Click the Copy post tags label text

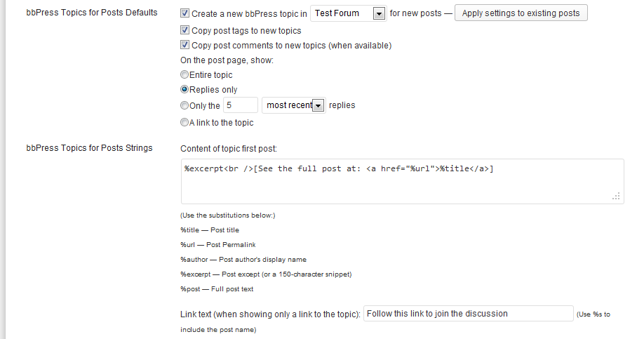point(246,31)
